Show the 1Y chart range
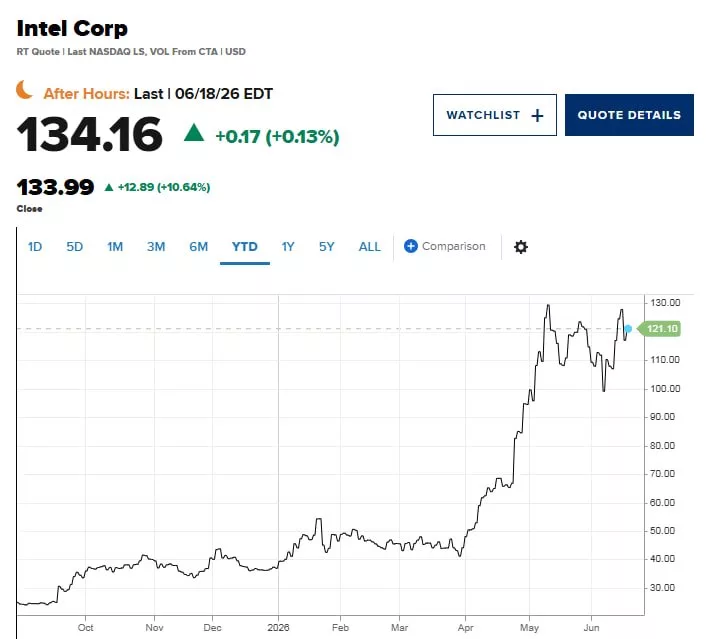 288,247
